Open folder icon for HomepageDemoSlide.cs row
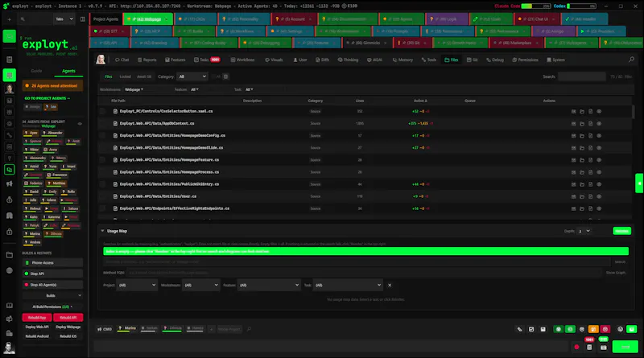 pos(582,148)
